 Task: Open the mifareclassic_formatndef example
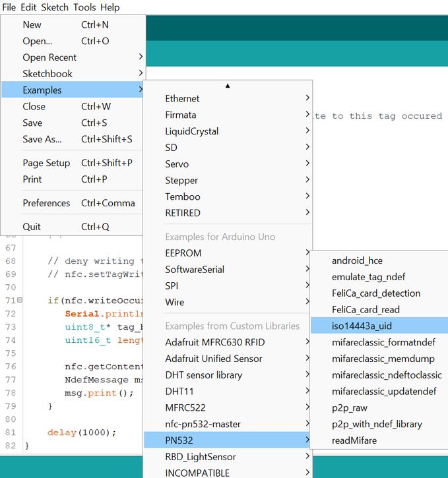(x=379, y=342)
